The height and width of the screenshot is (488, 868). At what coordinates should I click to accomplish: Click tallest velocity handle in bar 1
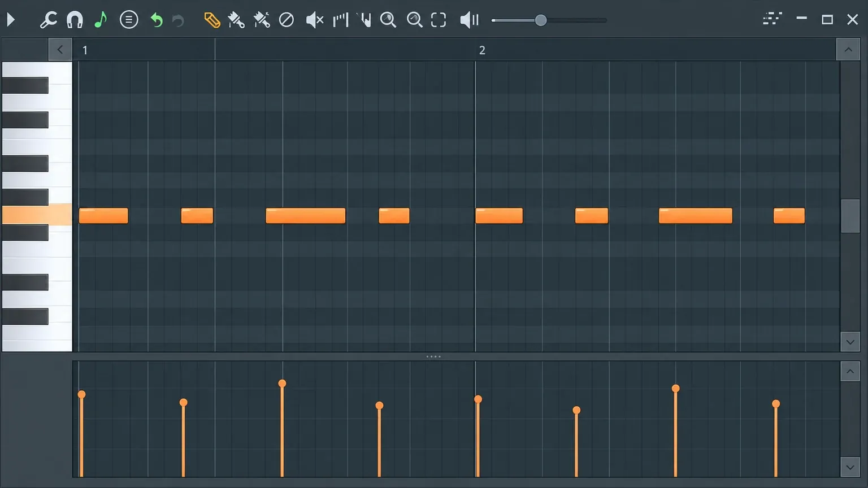click(282, 384)
